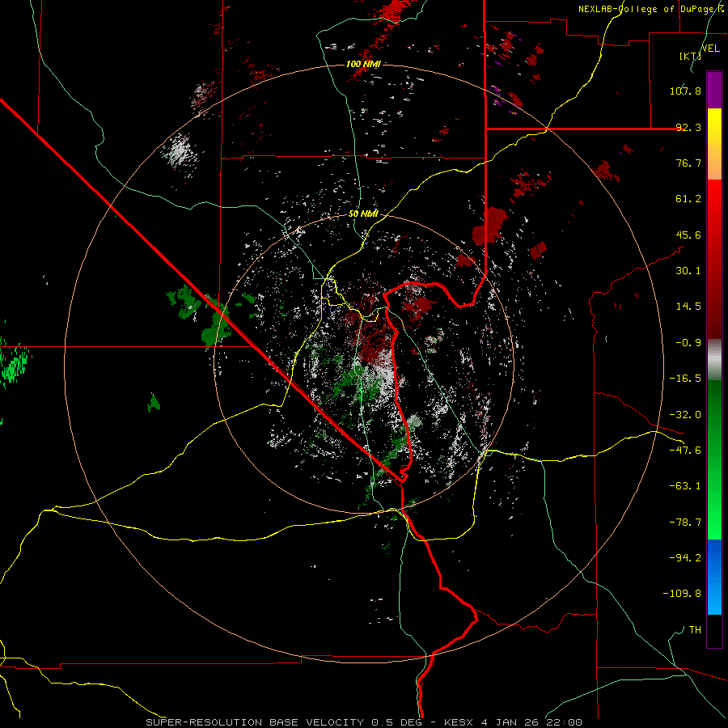Click the 30.1 velocity scale value
728x728 pixels.
tap(688, 271)
